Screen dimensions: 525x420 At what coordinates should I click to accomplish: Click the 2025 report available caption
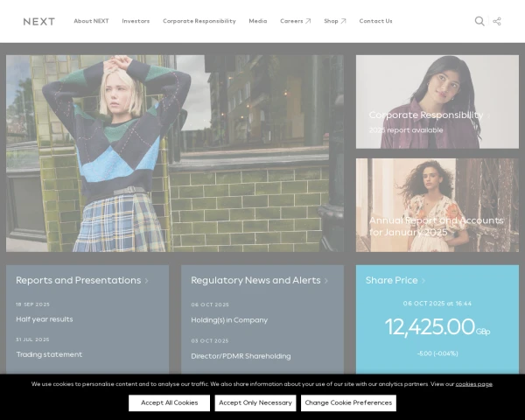(406, 130)
